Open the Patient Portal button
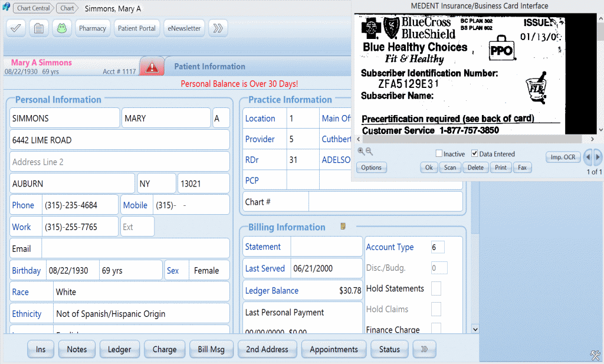Image resolution: width=604 pixels, height=364 pixels. [x=137, y=28]
